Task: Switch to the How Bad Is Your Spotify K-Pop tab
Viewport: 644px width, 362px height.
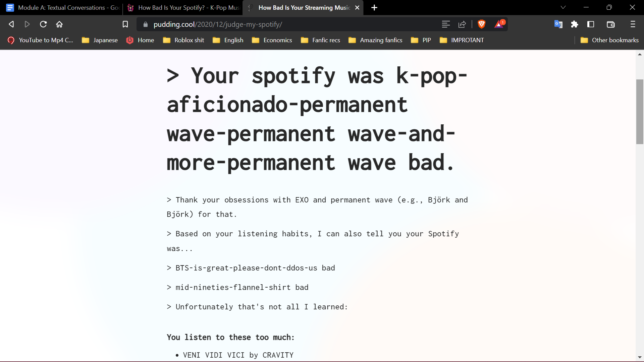Action: tap(183, 7)
